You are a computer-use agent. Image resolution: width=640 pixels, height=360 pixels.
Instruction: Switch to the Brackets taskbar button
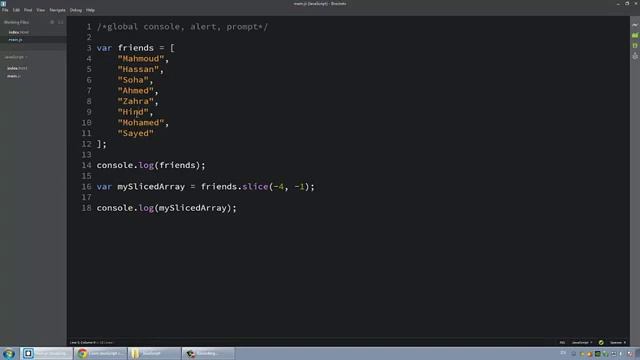47,353
